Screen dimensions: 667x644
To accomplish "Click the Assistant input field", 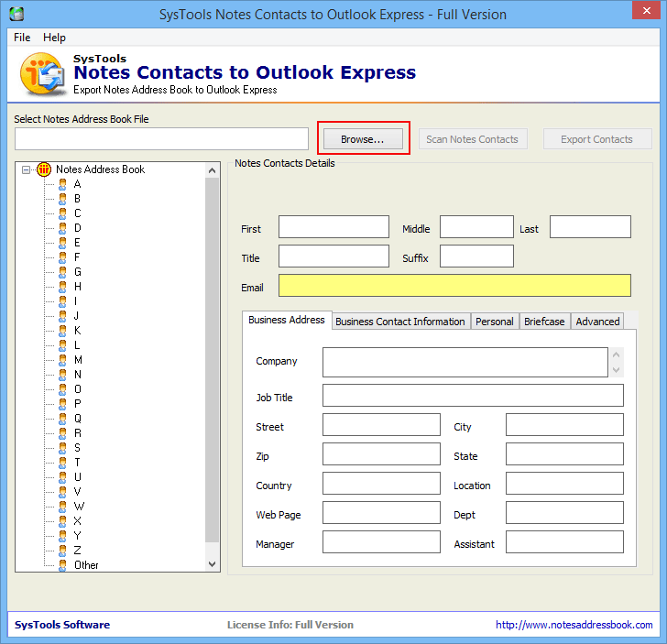I will coord(565,542).
